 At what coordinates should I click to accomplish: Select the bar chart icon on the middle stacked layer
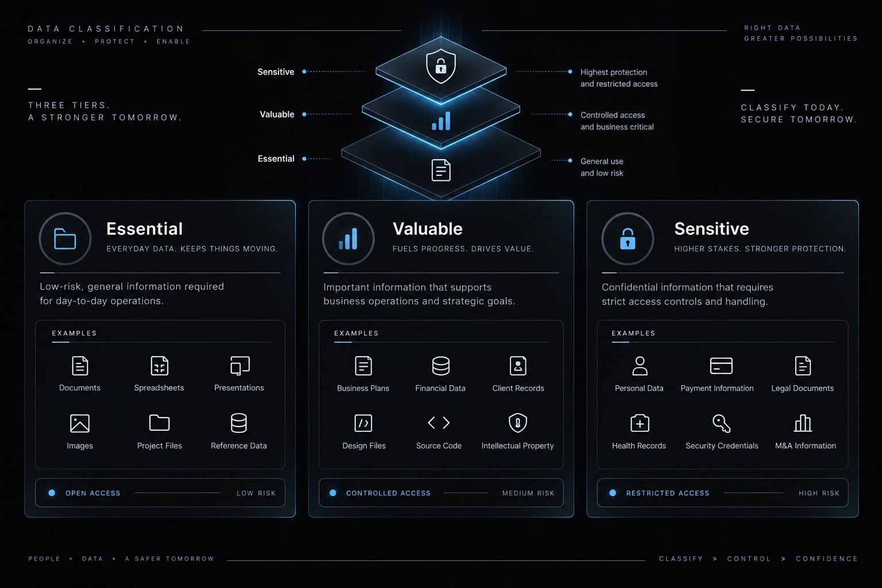point(441,121)
